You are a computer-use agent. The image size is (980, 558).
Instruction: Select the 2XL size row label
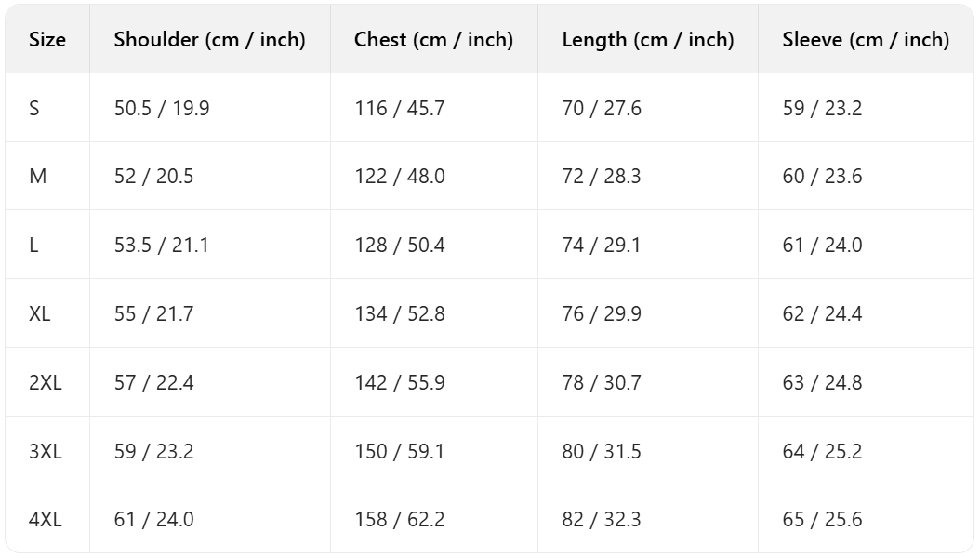pos(45,383)
